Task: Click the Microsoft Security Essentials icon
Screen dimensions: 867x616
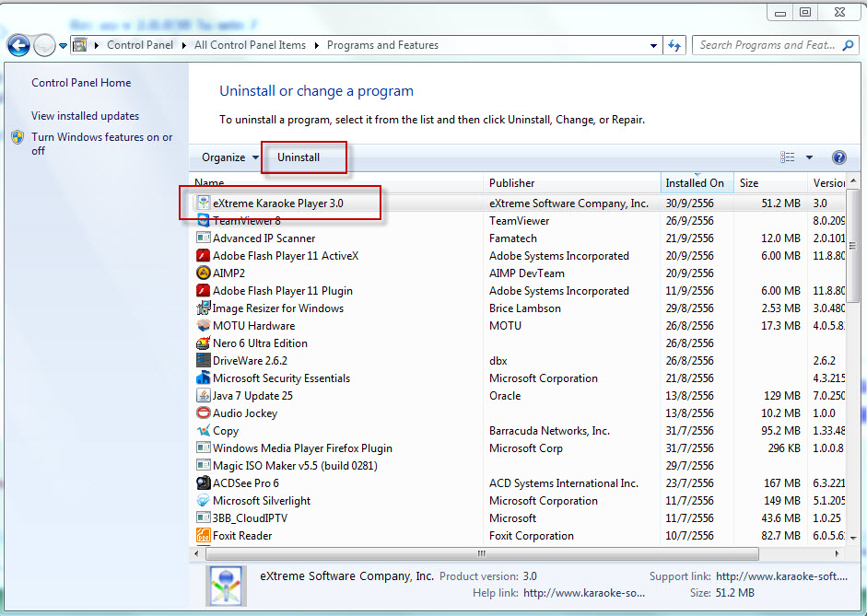Action: pyautogui.click(x=204, y=378)
